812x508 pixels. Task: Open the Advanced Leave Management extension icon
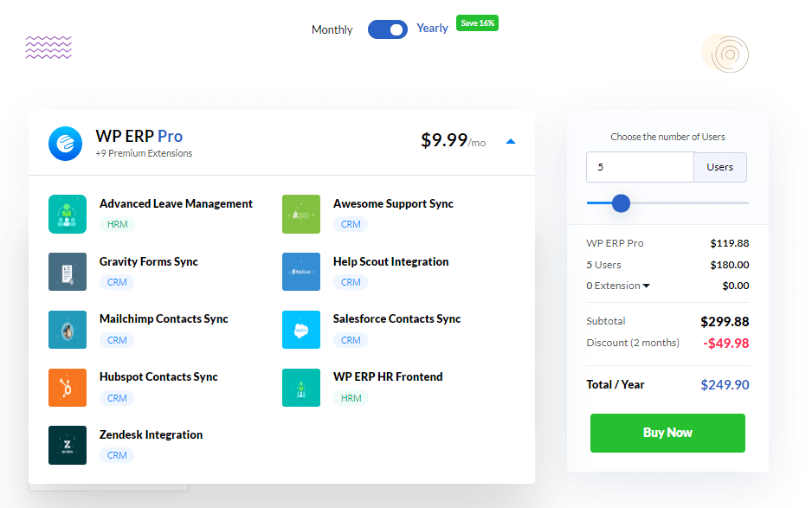(x=68, y=214)
